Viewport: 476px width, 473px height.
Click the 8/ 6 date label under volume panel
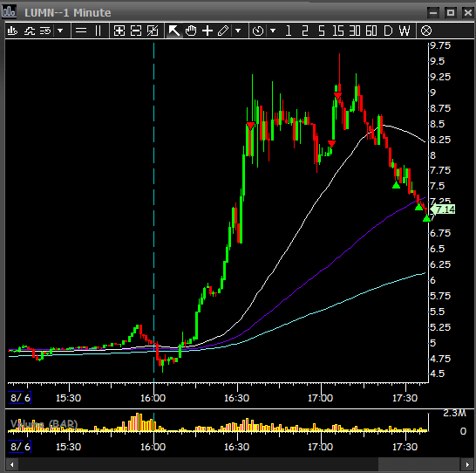(x=20, y=447)
